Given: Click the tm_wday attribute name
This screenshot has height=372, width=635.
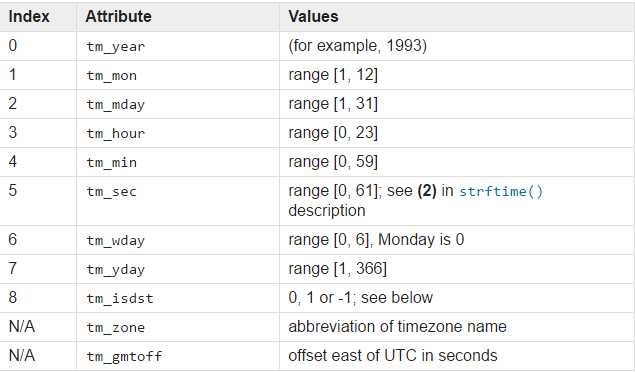Looking at the screenshot, I should [115, 241].
